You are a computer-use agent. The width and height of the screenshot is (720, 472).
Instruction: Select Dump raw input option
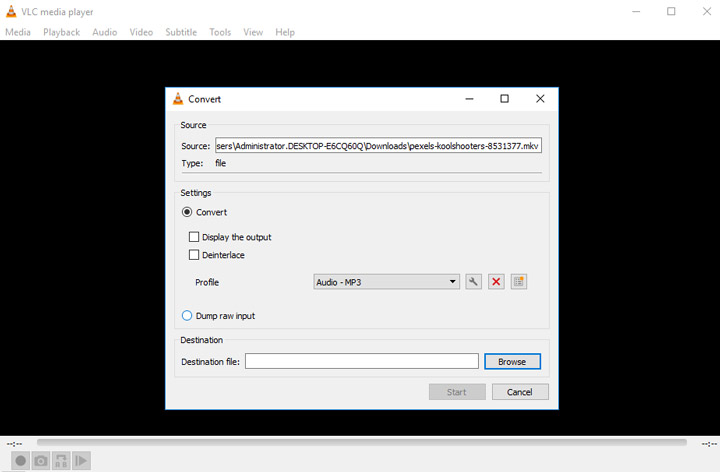(187, 316)
